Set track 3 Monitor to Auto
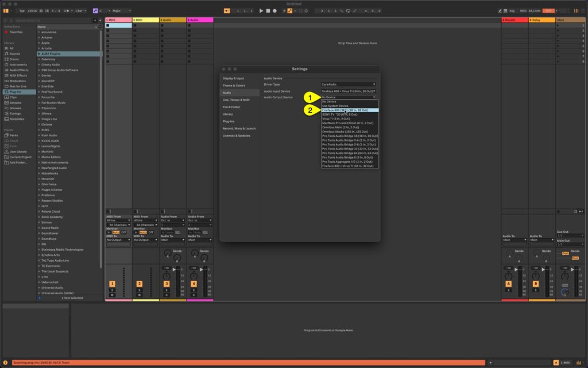Screen dimensions: 588x368 point(171,232)
